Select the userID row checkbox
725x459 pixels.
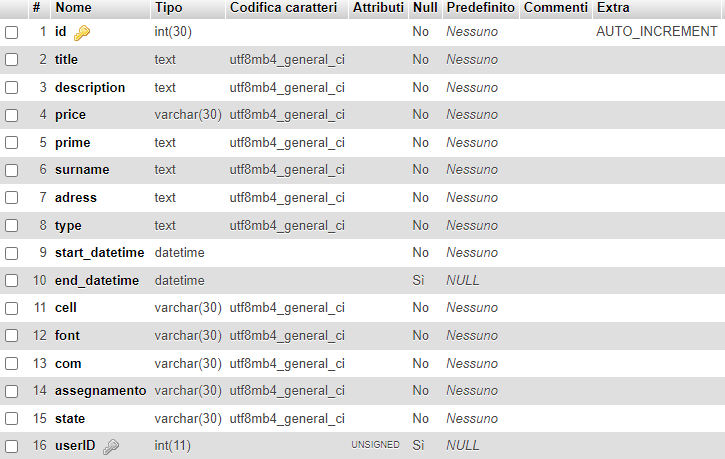(x=12, y=446)
